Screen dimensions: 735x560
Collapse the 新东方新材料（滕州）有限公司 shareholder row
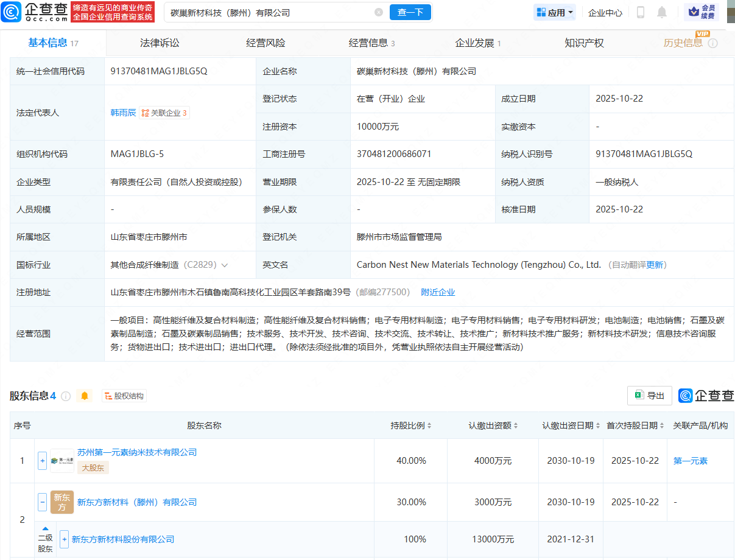(x=42, y=502)
